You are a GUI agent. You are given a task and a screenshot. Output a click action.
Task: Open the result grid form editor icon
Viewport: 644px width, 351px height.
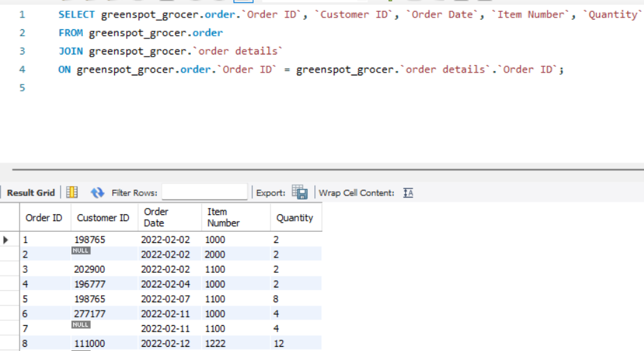click(x=72, y=193)
